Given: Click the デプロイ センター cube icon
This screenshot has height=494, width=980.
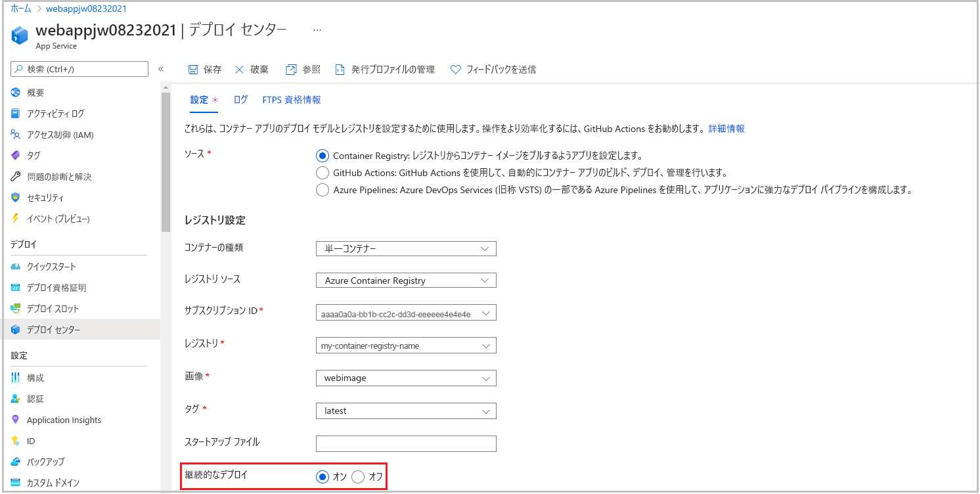Looking at the screenshot, I should point(16,330).
